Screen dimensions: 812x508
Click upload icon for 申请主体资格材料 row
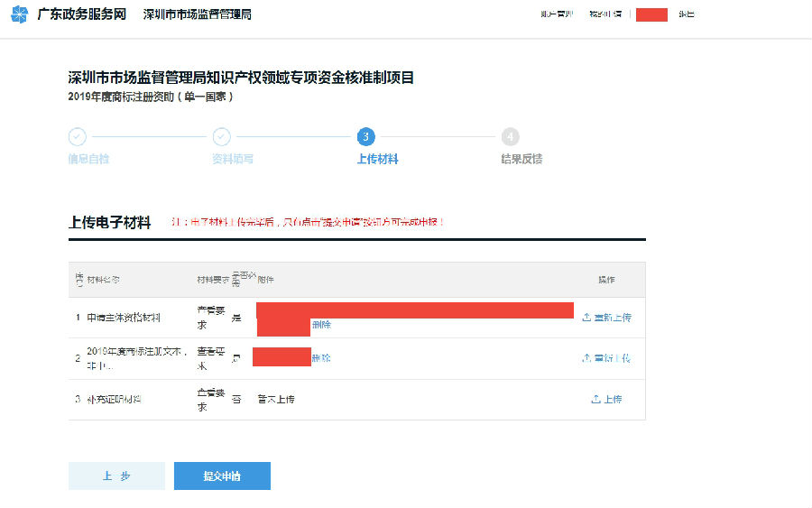coord(586,318)
